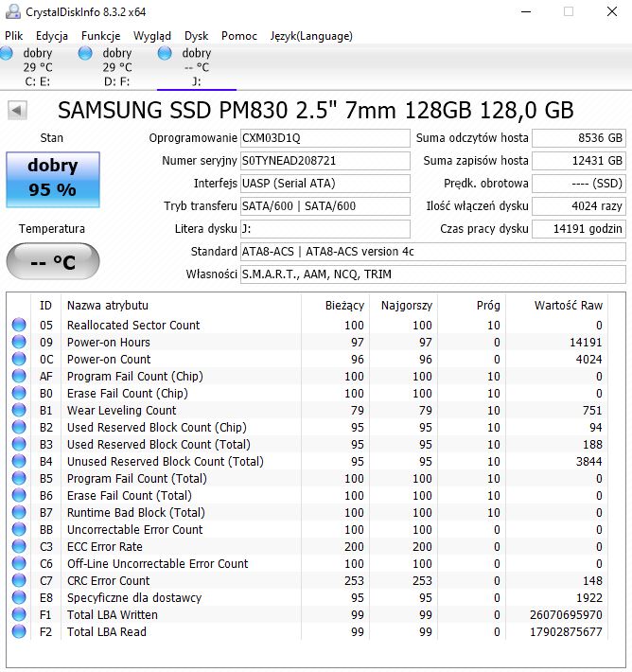This screenshot has height=672, width=632.
Task: Click raw value 1922
Action: pos(588,597)
